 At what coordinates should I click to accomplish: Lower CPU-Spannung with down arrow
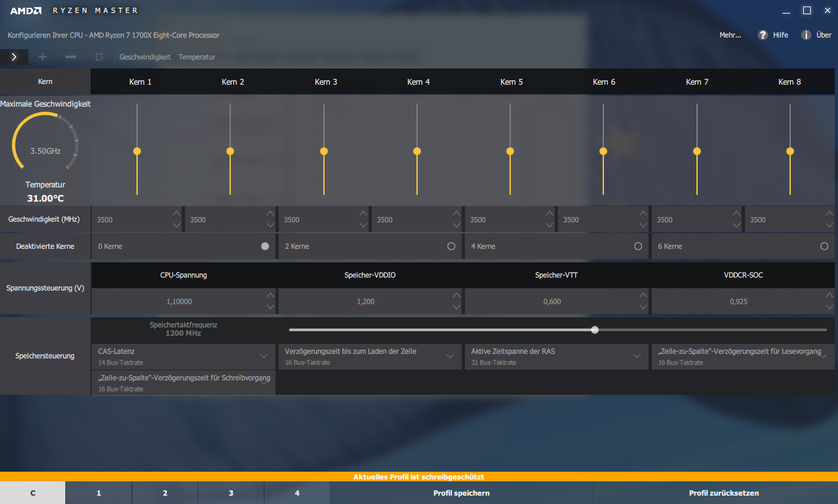click(x=270, y=307)
